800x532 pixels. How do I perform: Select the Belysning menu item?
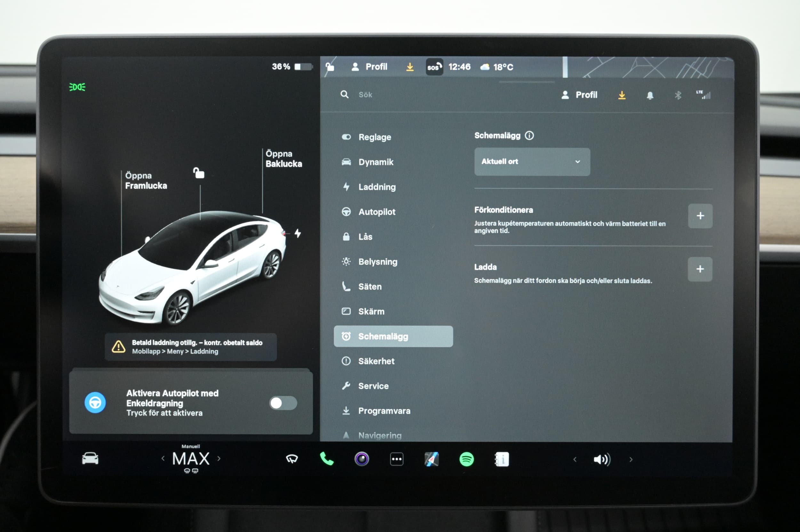coord(393,262)
